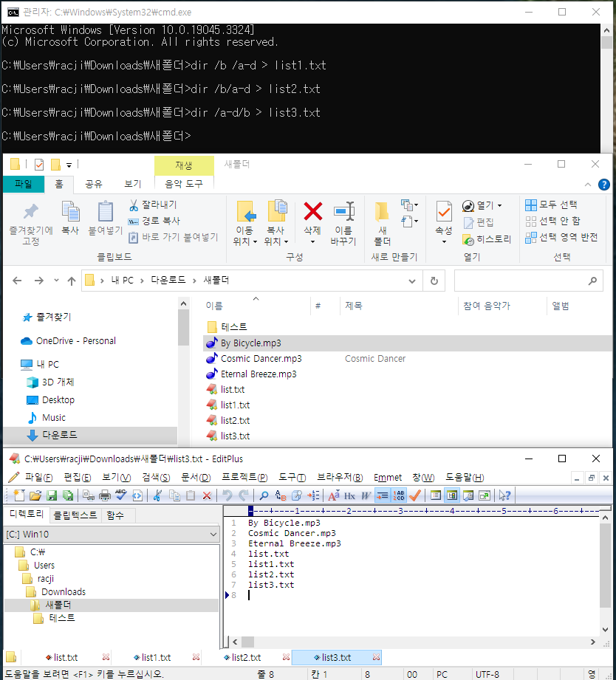Viewport: 616px width, 680px height.
Task: Open EditPlus Emmet menu
Action: pos(388,478)
